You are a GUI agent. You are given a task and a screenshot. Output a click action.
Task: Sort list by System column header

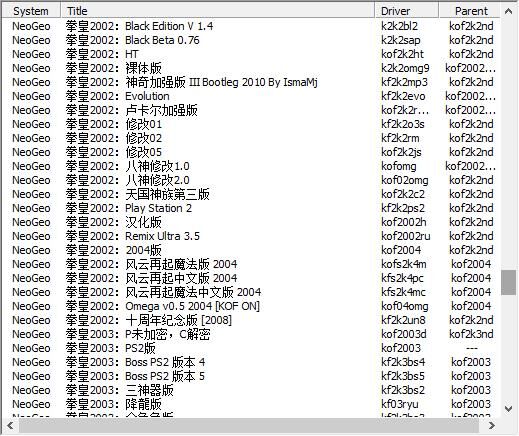tap(31, 11)
